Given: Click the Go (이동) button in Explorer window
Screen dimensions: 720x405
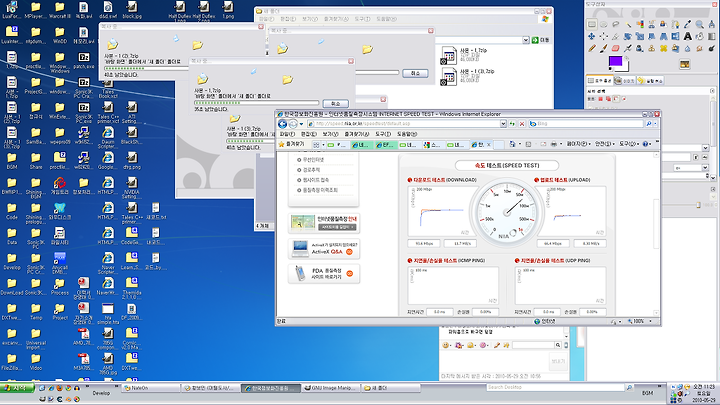Looking at the screenshot, I should pyautogui.click(x=540, y=40).
